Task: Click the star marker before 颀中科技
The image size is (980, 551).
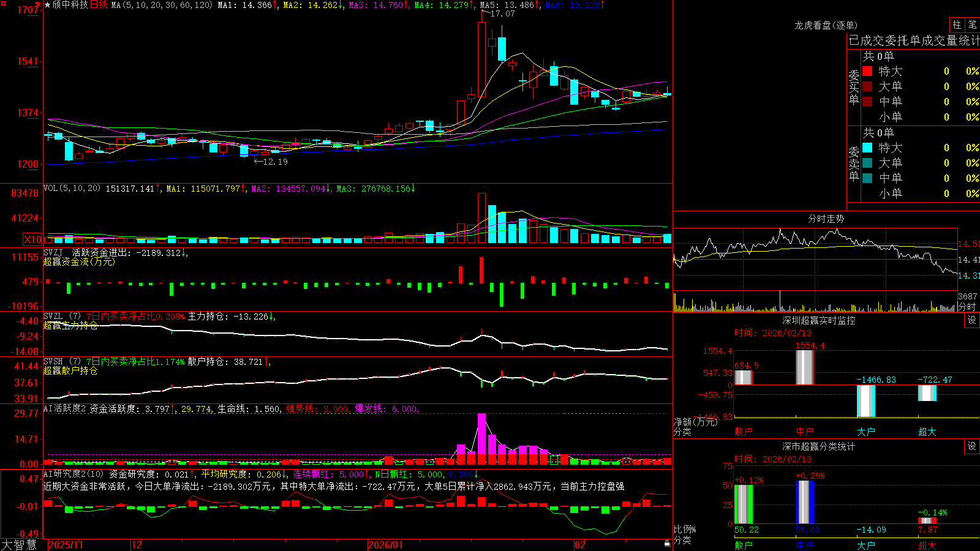Action: [x=48, y=5]
